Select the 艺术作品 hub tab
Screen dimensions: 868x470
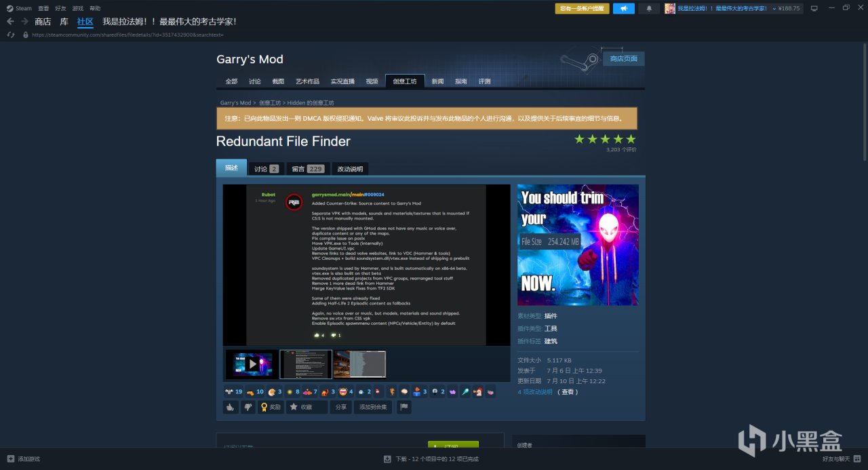pos(307,81)
